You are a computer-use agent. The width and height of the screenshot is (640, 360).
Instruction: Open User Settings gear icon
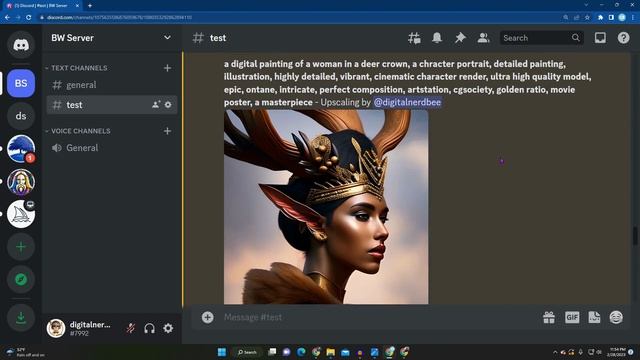pyautogui.click(x=168, y=328)
